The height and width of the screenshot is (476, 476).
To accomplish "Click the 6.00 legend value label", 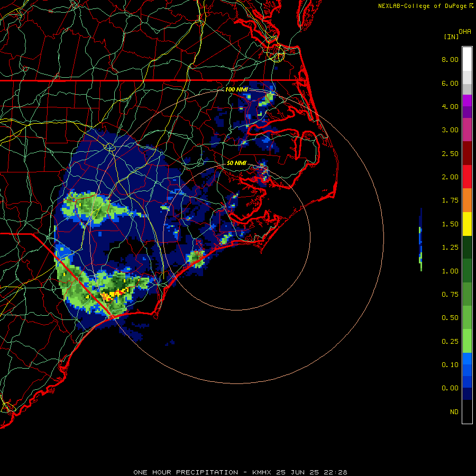I will 450,83.
